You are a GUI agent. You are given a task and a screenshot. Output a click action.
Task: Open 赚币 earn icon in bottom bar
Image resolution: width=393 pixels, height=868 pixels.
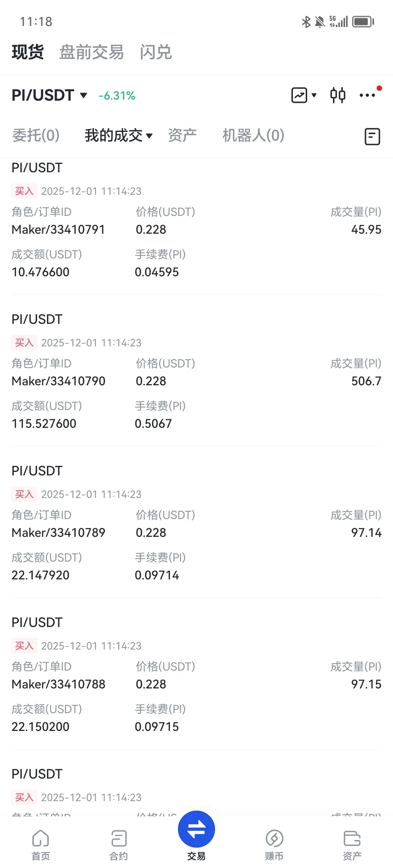pyautogui.click(x=274, y=845)
